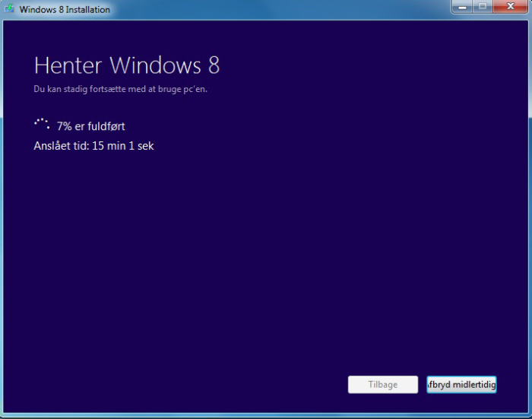532x419 pixels.
Task: Minimize the Windows 8 Installation window
Action: [462, 7]
